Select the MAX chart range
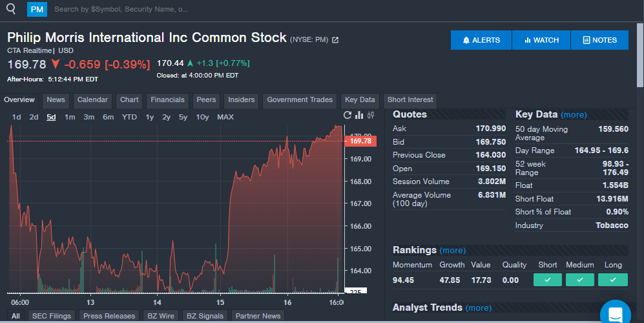This screenshot has width=644, height=323. point(225,117)
